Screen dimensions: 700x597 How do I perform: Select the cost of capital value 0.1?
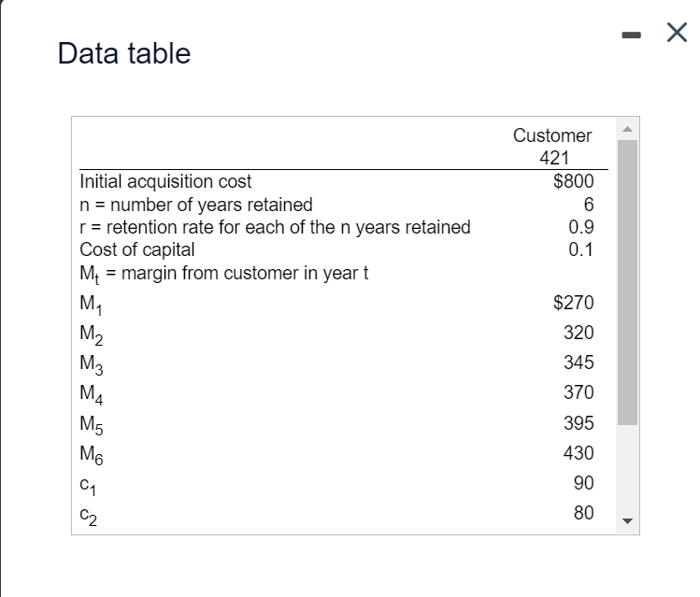pos(580,249)
